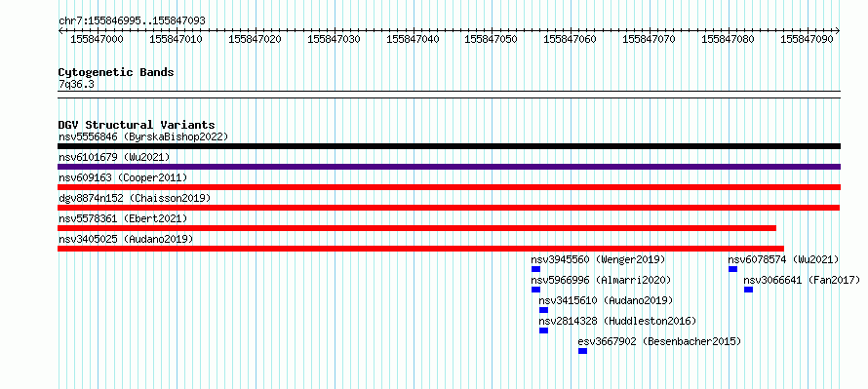
Task: Click the nsv6101679 (Wu2021) label
Action: click(x=114, y=157)
